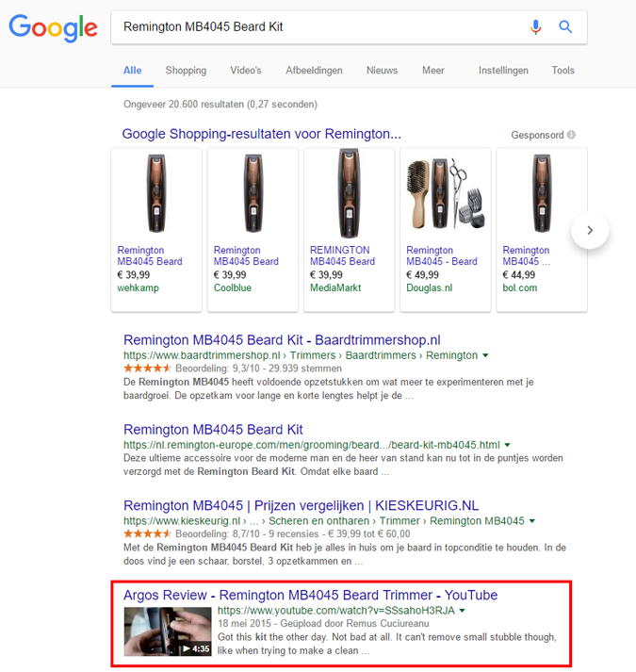Click the bol.com seller name
Image resolution: width=636 pixels, height=672 pixels.
tap(519, 288)
